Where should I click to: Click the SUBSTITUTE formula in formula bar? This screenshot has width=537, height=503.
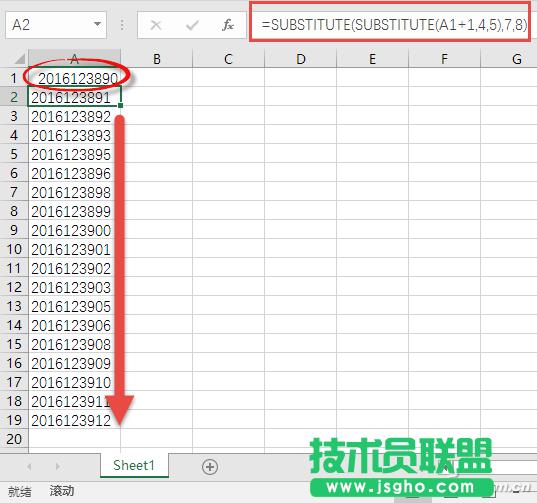(x=394, y=25)
